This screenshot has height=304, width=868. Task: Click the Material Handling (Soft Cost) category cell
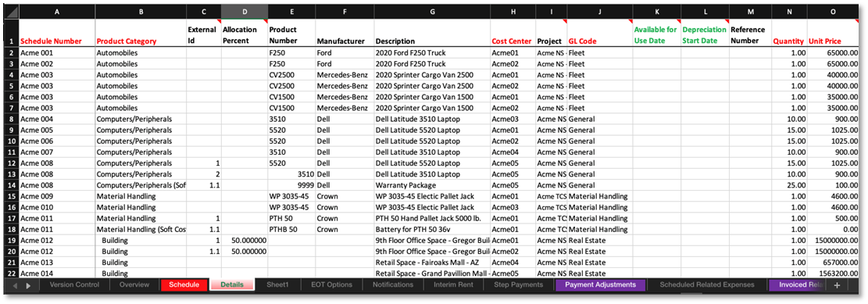click(x=141, y=229)
